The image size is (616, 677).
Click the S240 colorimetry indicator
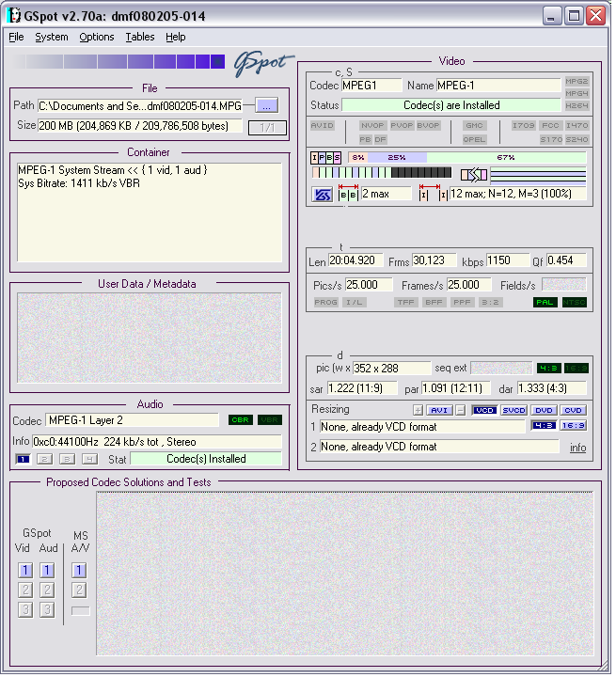(577, 140)
